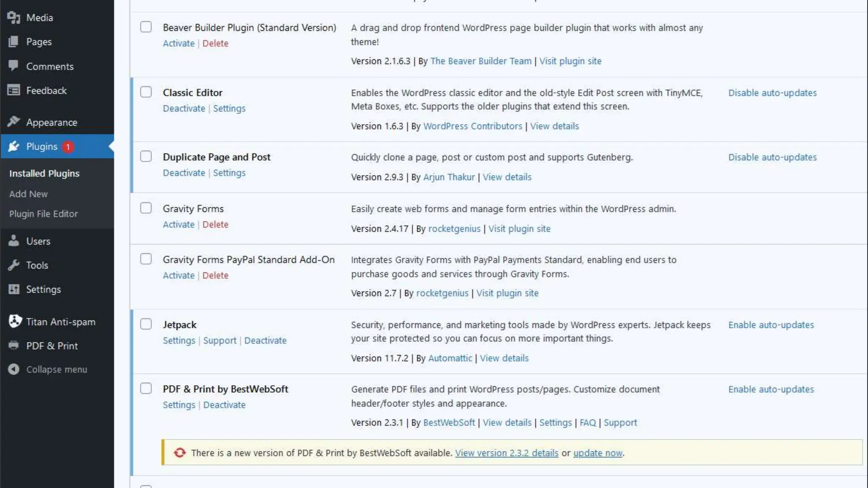Click the Plugins update count badge
The height and width of the screenshot is (488, 868).
tap(67, 147)
